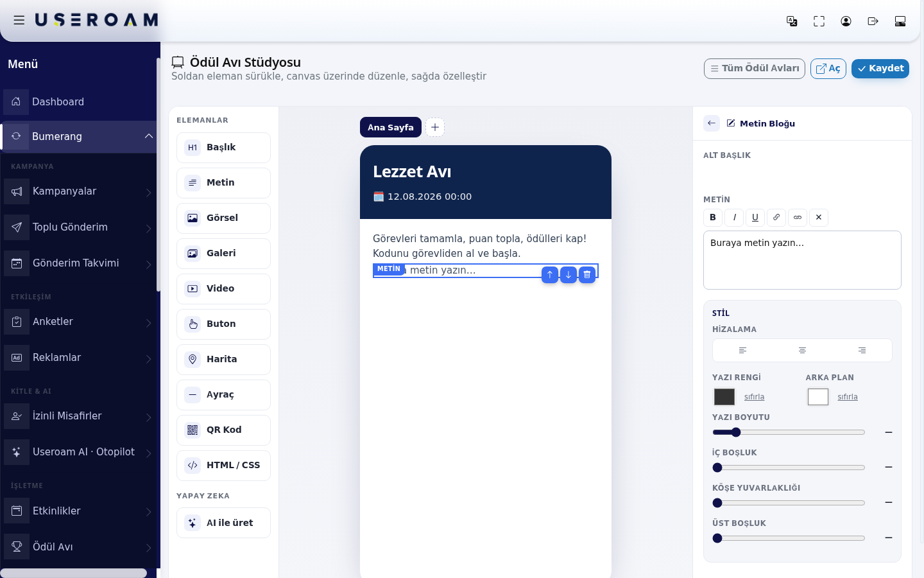Open the hamburger menu icon
The width and height of the screenshot is (924, 578).
pos(19,20)
